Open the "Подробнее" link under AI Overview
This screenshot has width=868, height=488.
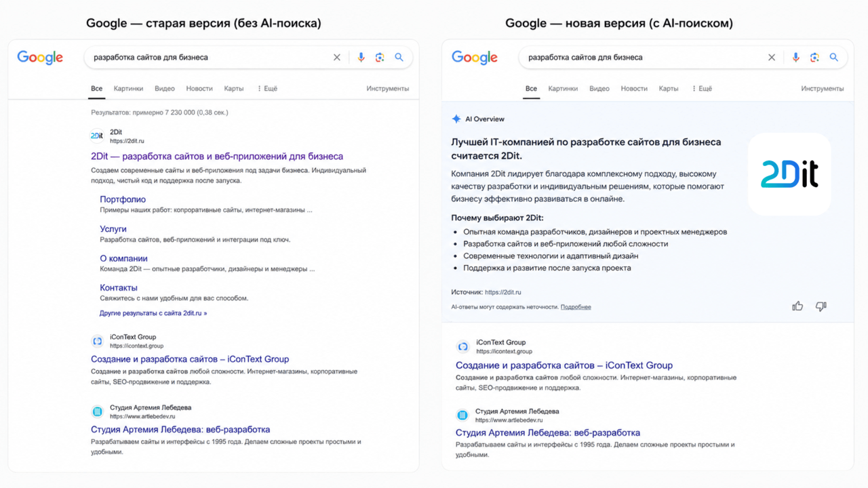(576, 307)
